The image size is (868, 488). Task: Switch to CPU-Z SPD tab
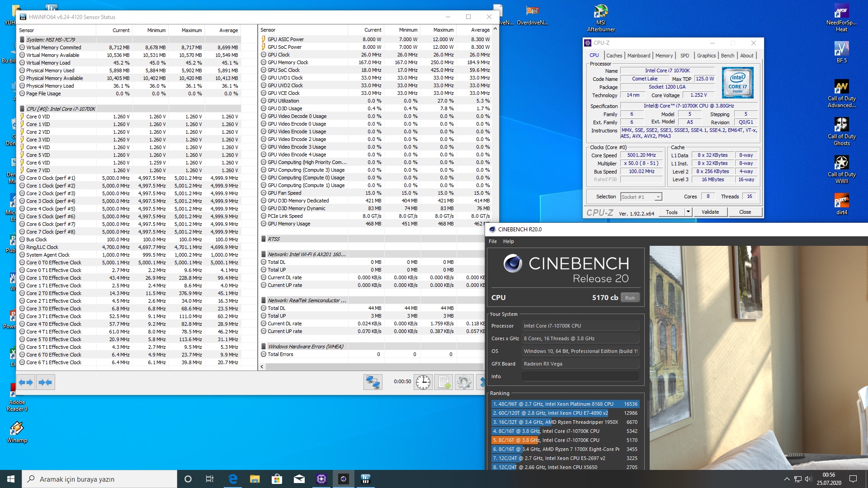(684, 56)
